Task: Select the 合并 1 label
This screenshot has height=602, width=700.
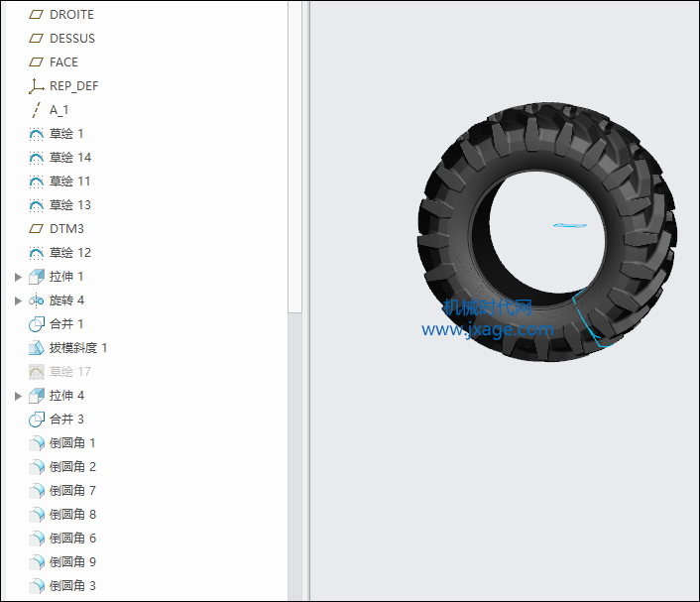Action: tap(66, 323)
